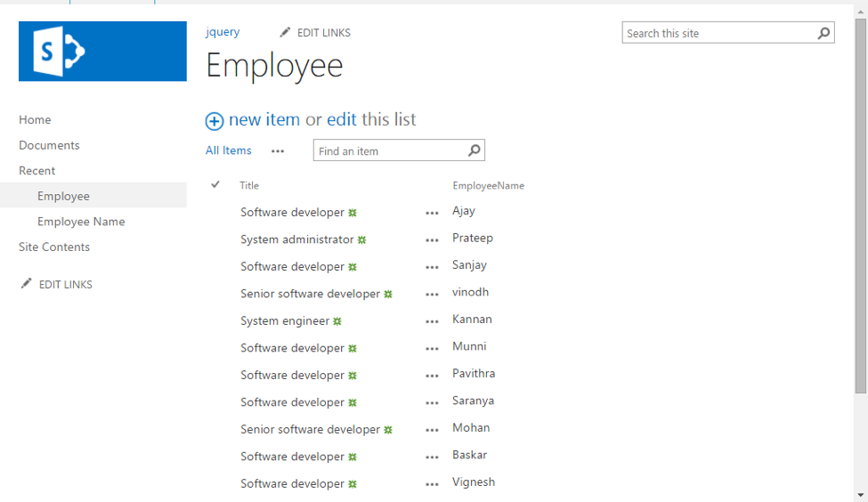Open item menu for Kannan's System engineer row
Image resolution: width=868 pixels, height=502 pixels.
pyautogui.click(x=432, y=320)
